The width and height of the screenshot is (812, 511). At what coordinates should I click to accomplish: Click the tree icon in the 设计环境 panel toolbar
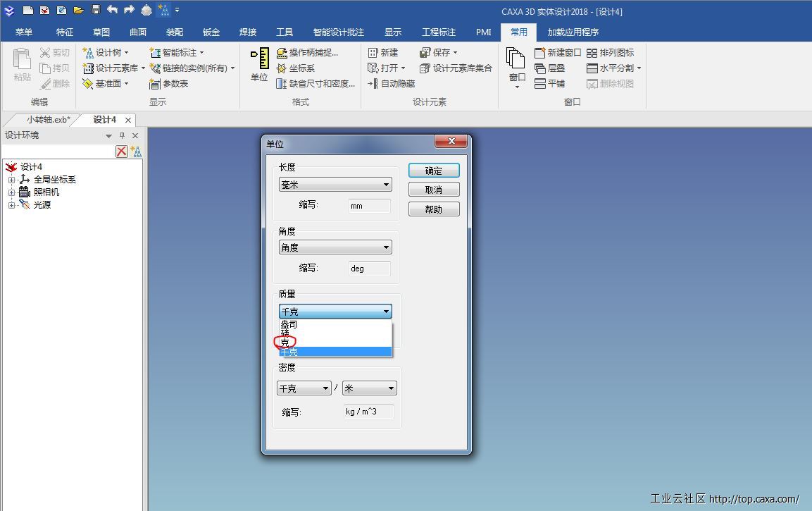(x=136, y=152)
